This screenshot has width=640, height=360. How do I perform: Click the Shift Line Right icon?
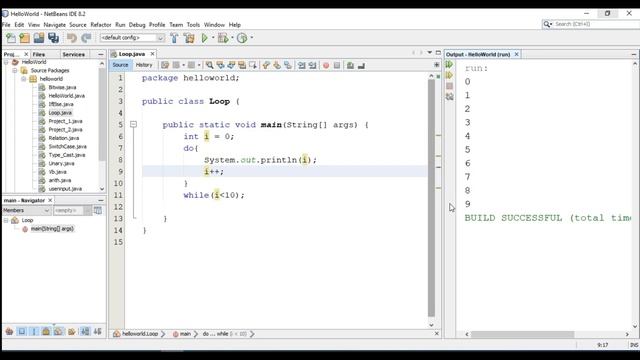point(312,65)
